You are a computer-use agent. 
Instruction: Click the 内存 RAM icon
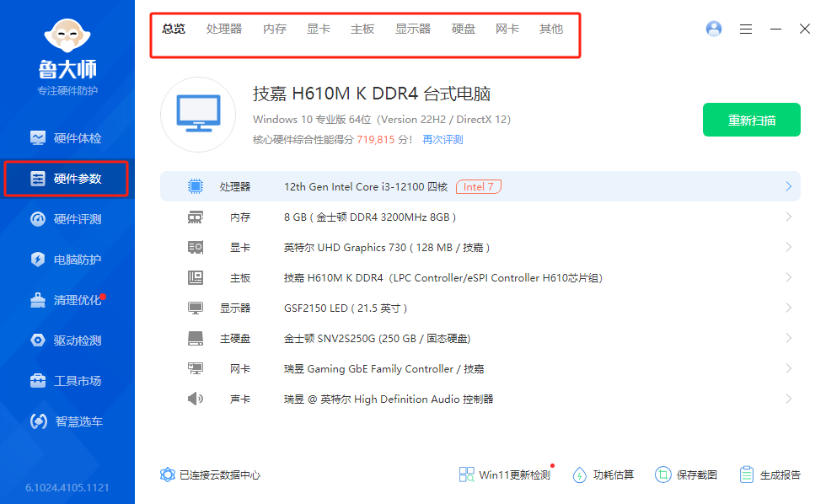pyautogui.click(x=196, y=217)
